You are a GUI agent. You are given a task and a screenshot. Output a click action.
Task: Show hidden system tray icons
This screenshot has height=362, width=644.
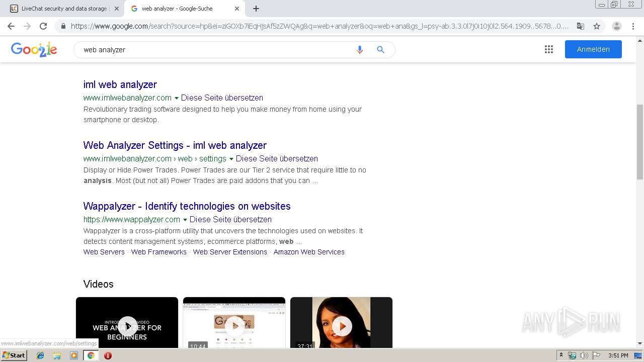[561, 355]
